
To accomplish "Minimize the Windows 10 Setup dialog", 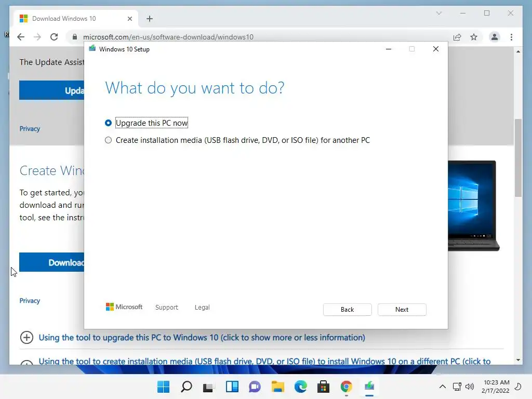I will [389, 49].
